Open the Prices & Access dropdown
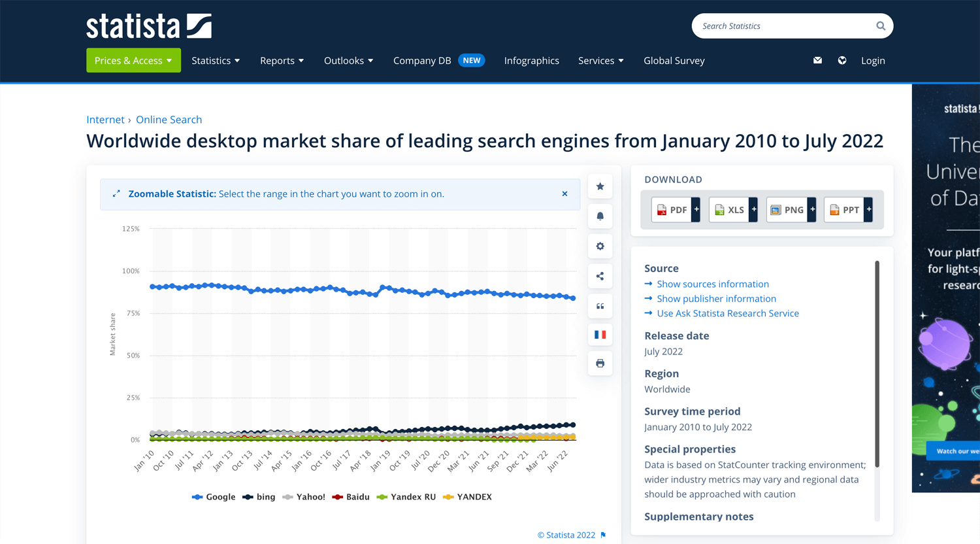This screenshot has width=980, height=544. pos(133,60)
